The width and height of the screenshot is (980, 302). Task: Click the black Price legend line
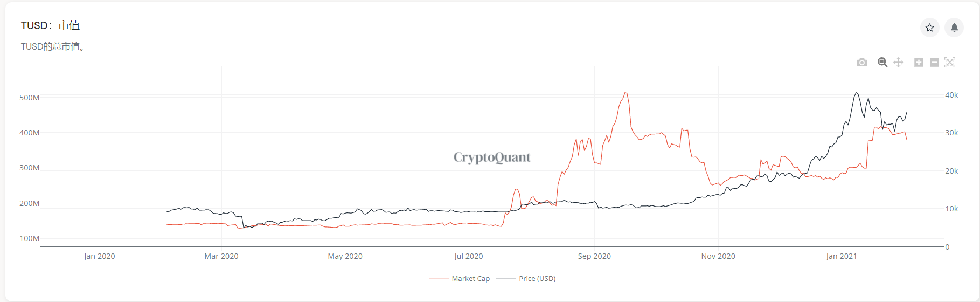pyautogui.click(x=506, y=279)
